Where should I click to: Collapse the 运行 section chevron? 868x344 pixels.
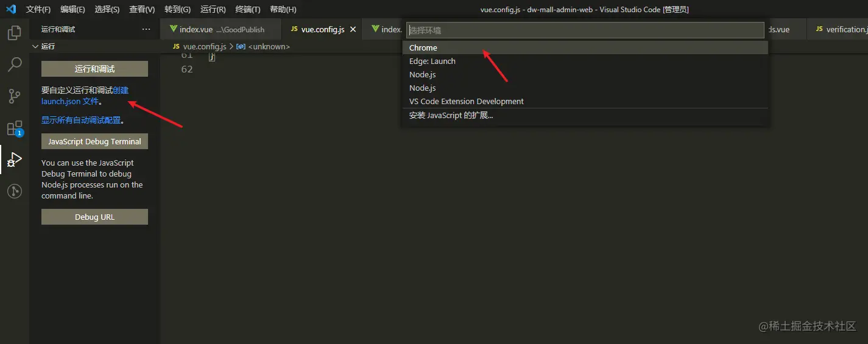[x=35, y=46]
